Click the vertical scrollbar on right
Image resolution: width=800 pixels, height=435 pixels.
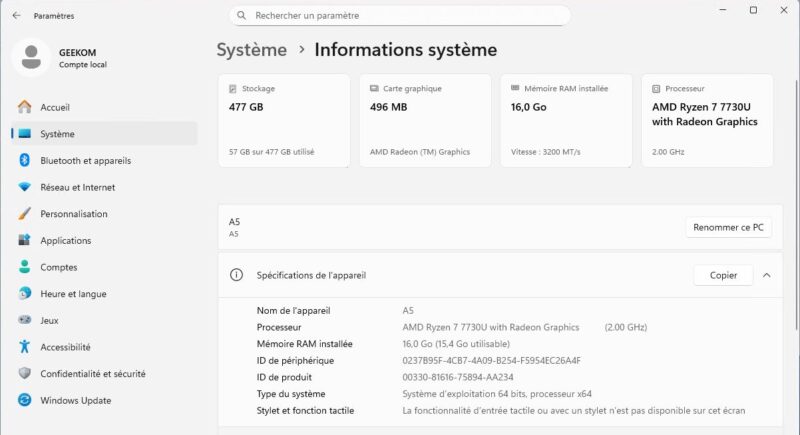click(796, 204)
